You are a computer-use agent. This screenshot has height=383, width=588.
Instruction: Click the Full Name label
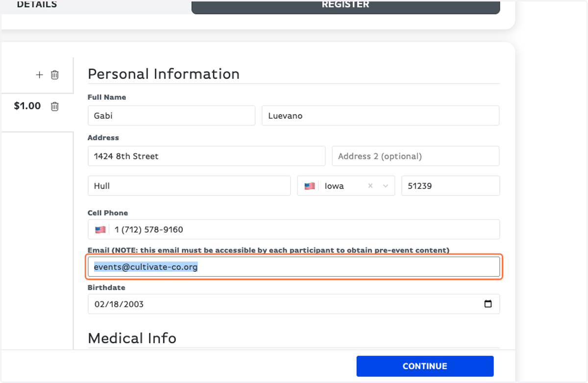107,97
